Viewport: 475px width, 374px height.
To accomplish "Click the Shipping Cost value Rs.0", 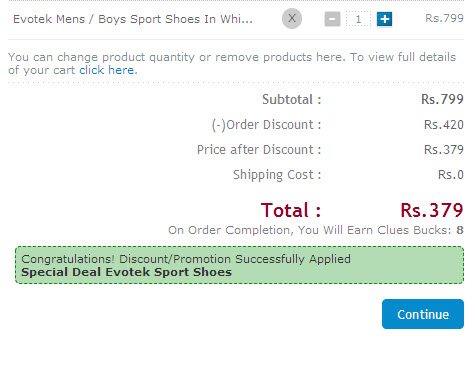I will point(451,175).
